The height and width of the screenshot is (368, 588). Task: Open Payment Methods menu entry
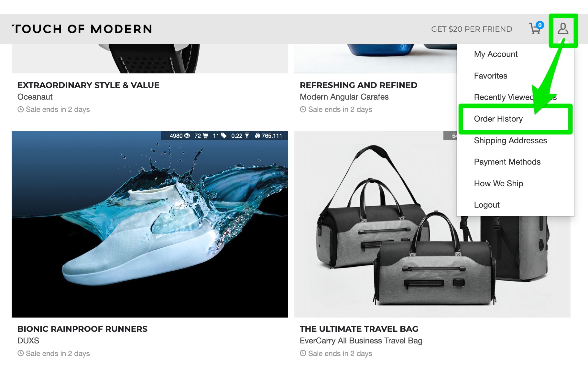pyautogui.click(x=507, y=162)
